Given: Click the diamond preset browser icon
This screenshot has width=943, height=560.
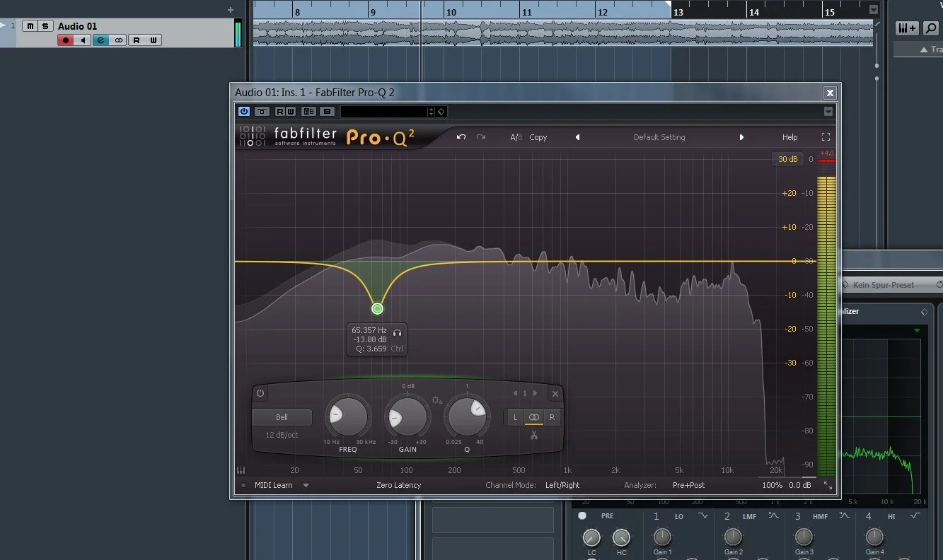Looking at the screenshot, I should click(x=441, y=112).
